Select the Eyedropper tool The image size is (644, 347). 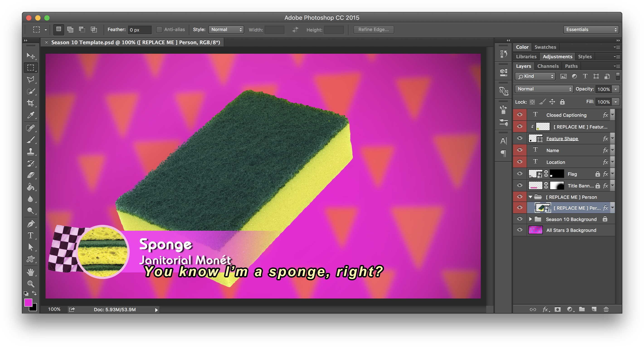[x=31, y=115]
